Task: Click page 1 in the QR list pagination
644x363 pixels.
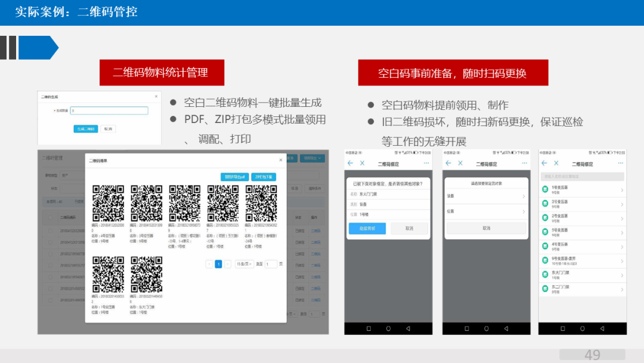Action: (x=218, y=264)
